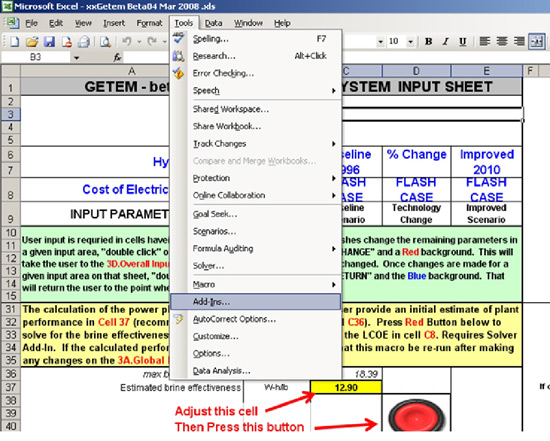Click the Save diskette icon
The image size is (550, 441).
pos(49,42)
